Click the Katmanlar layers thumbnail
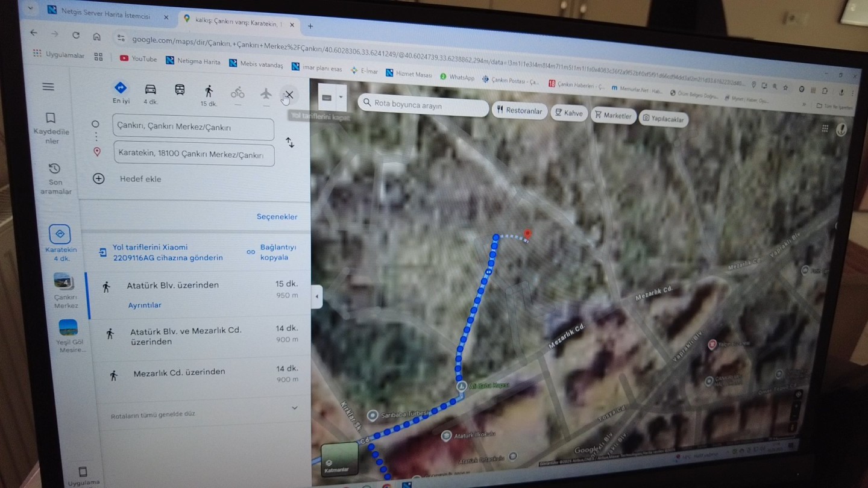This screenshot has width=868, height=488. point(339,459)
